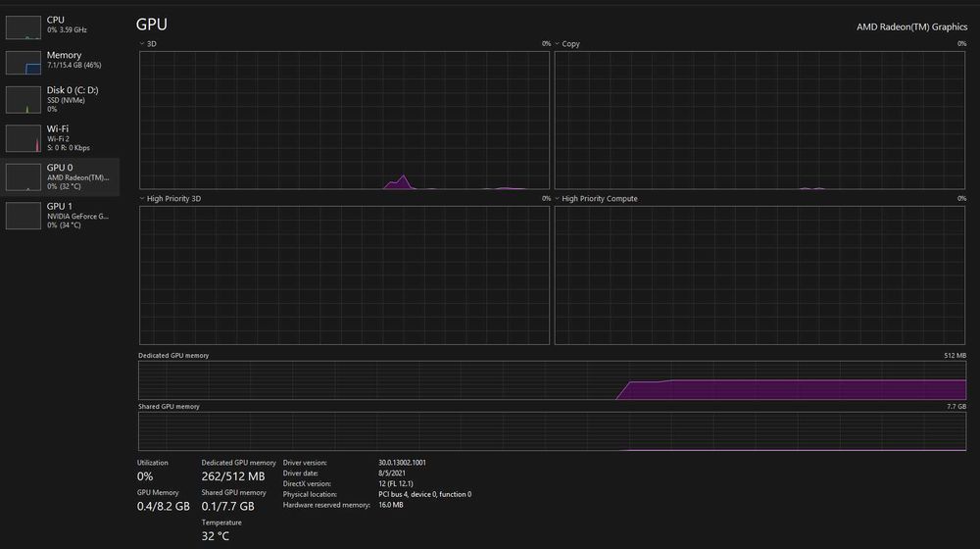Viewport: 980px width, 549px height.
Task: Click the CPU label in sidebar
Action: pos(56,20)
